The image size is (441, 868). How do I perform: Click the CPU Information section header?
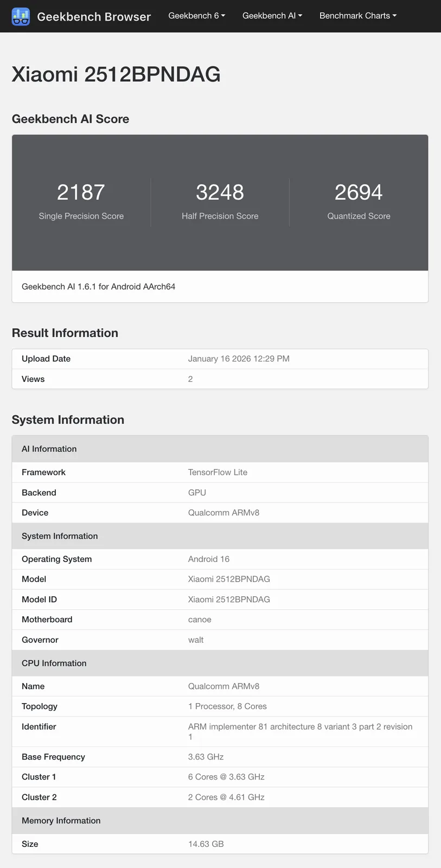pos(54,663)
